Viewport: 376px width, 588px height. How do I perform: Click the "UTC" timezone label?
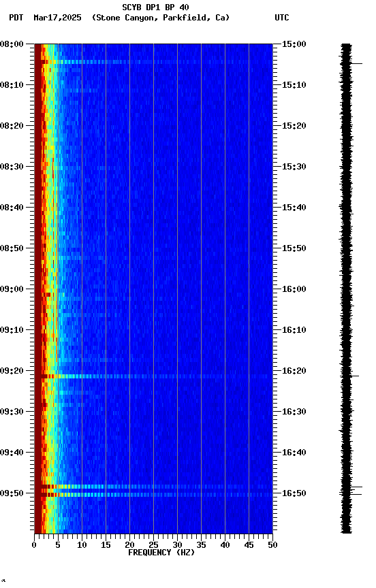tap(282, 18)
